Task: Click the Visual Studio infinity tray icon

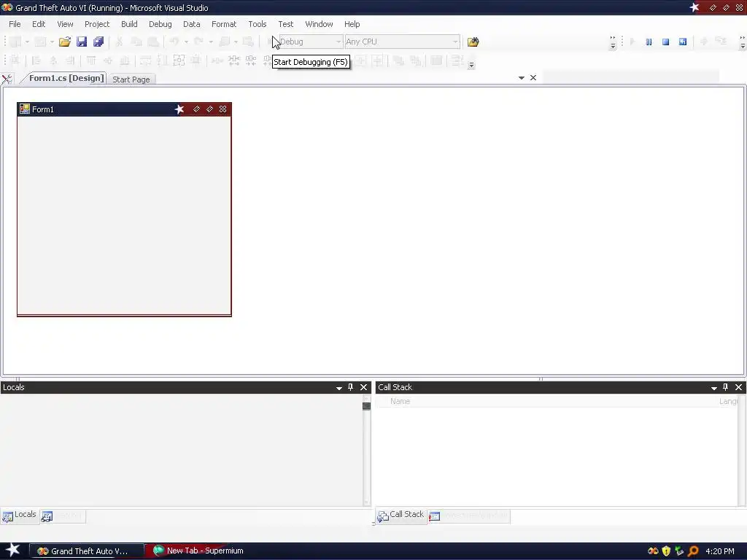Action: click(x=653, y=551)
